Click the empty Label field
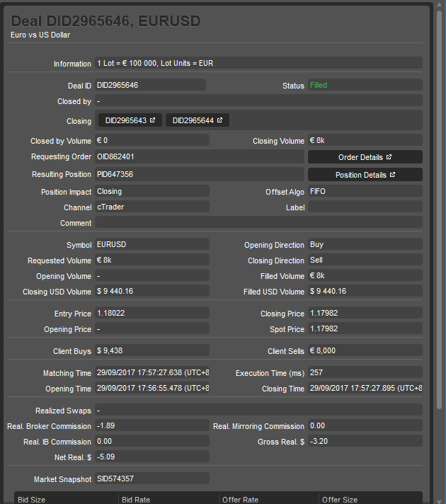The image size is (446, 504). (x=365, y=207)
